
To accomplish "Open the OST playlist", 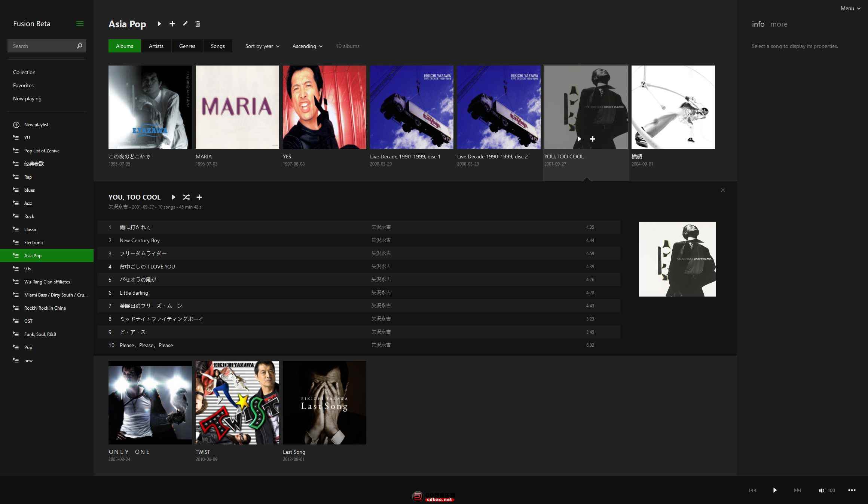I will pyautogui.click(x=47, y=321).
